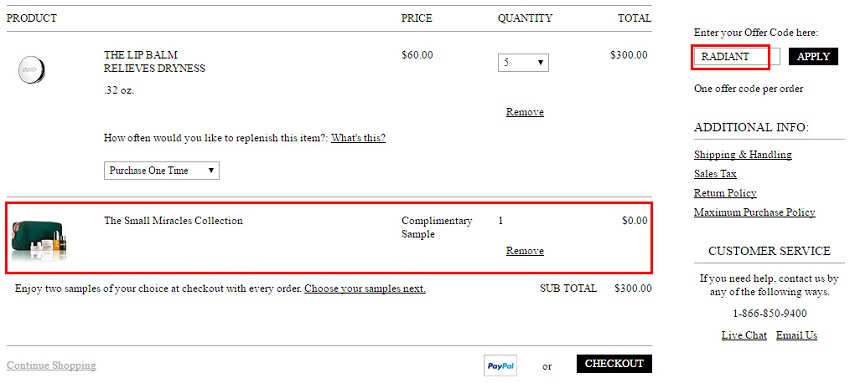Expand the Purchase One Time dropdown

[x=162, y=170]
